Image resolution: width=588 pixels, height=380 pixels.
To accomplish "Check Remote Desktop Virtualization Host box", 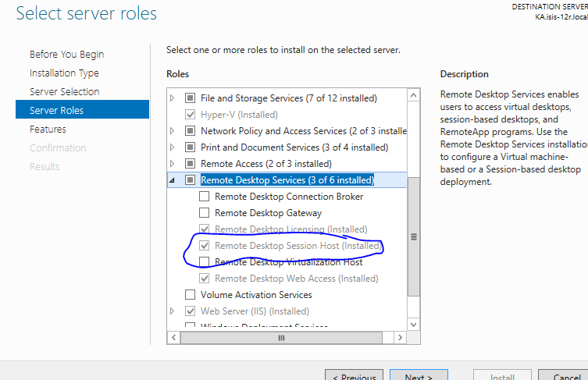I will click(204, 262).
